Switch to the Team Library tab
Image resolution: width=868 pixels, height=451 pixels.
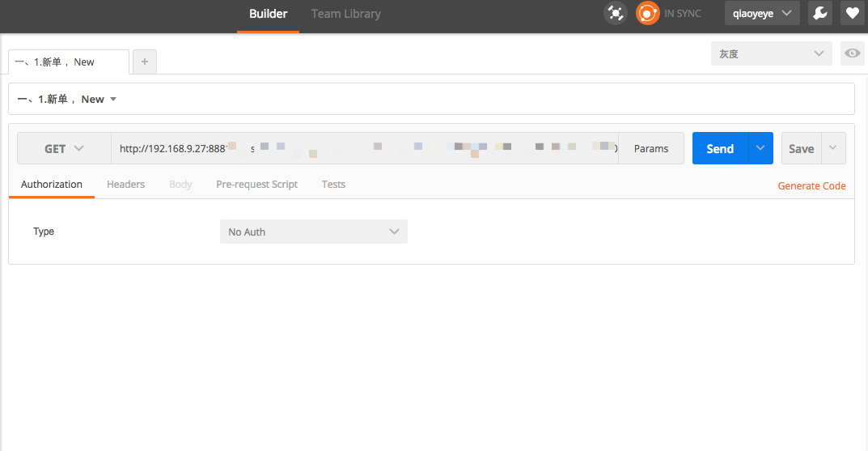click(x=346, y=14)
